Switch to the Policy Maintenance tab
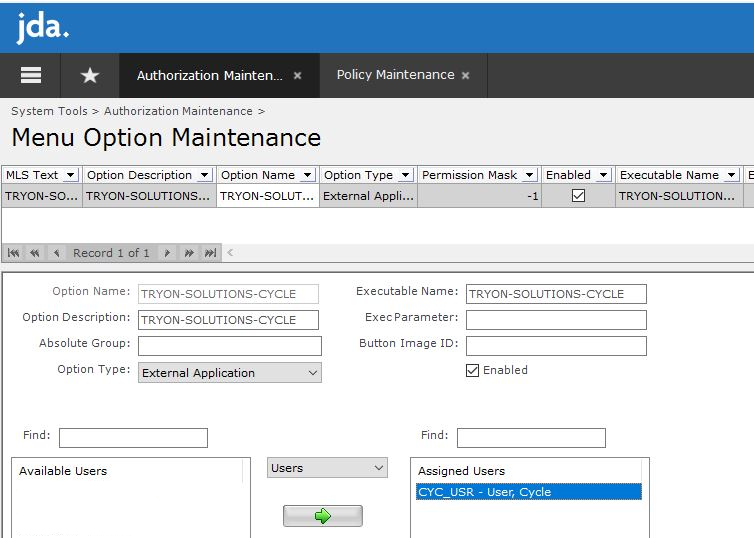The height and width of the screenshot is (538, 754). pyautogui.click(x=395, y=75)
